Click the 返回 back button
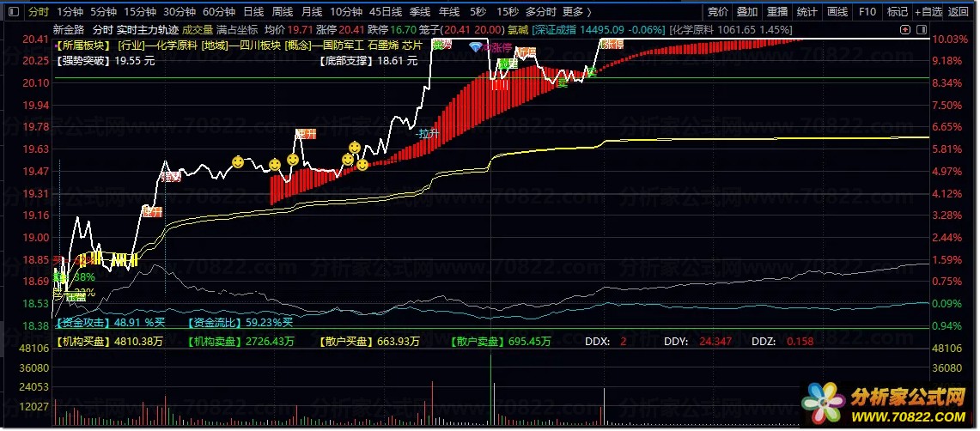980x431 pixels. click(959, 11)
